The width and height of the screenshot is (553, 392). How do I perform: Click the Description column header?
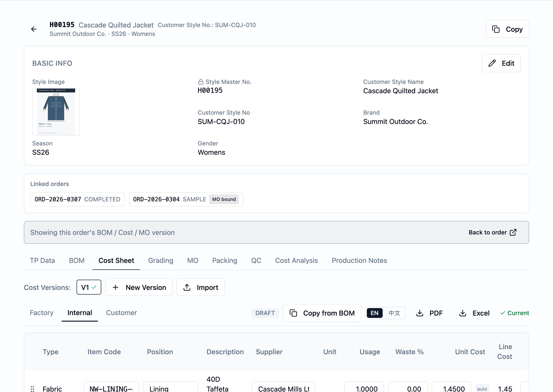(x=225, y=352)
